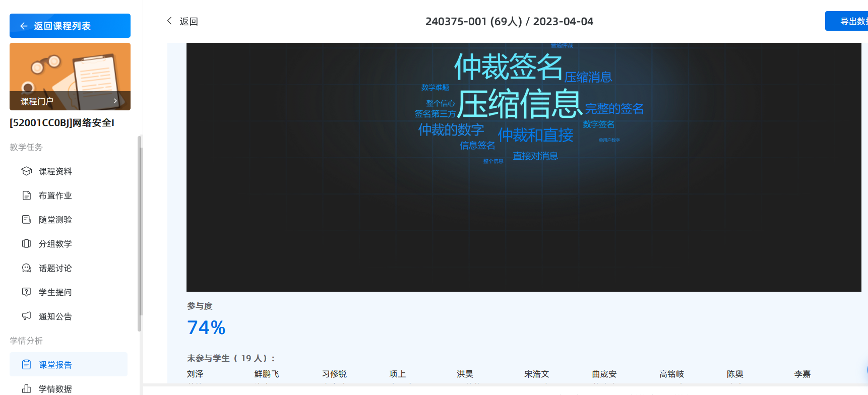Click the word 数字签名 in word cloud
The height and width of the screenshot is (395, 868).
pos(599,124)
